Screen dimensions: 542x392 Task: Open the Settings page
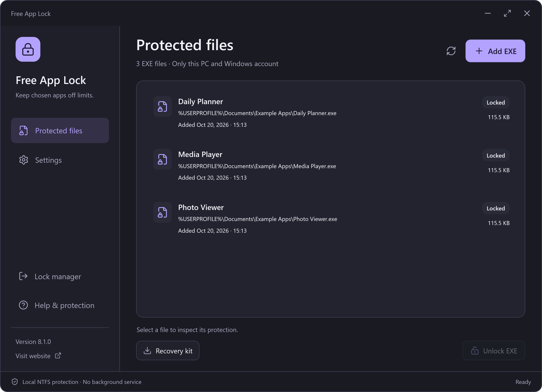coord(60,160)
